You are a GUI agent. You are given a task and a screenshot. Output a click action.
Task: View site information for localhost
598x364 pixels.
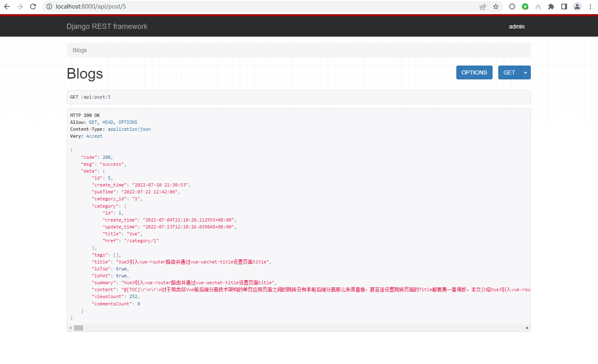point(49,7)
